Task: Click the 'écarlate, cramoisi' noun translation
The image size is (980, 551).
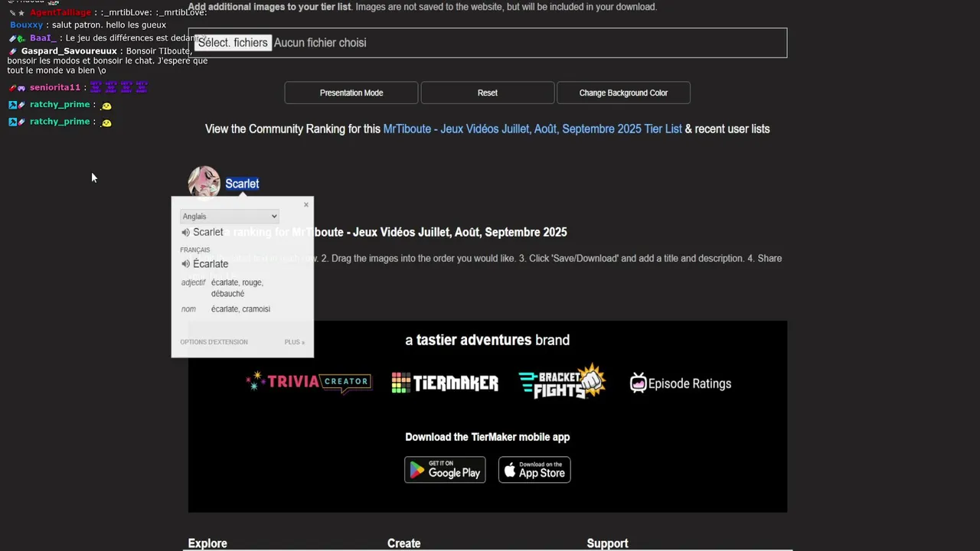Action: (x=240, y=309)
